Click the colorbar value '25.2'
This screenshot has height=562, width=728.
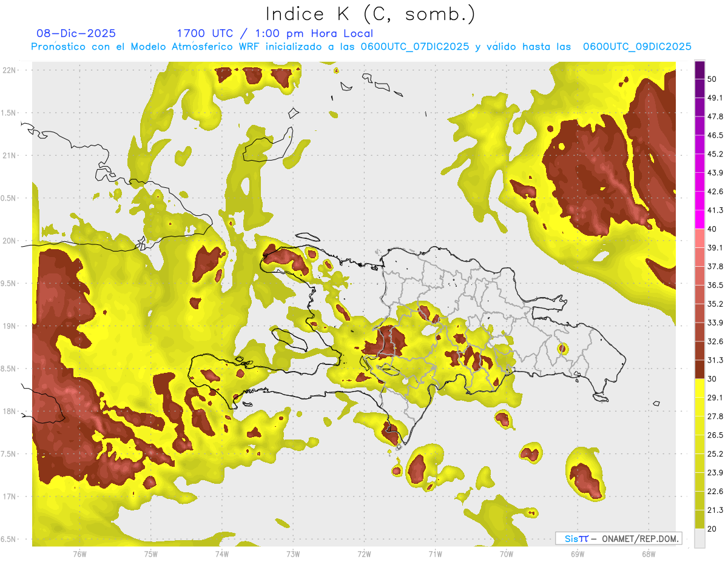coord(715,454)
